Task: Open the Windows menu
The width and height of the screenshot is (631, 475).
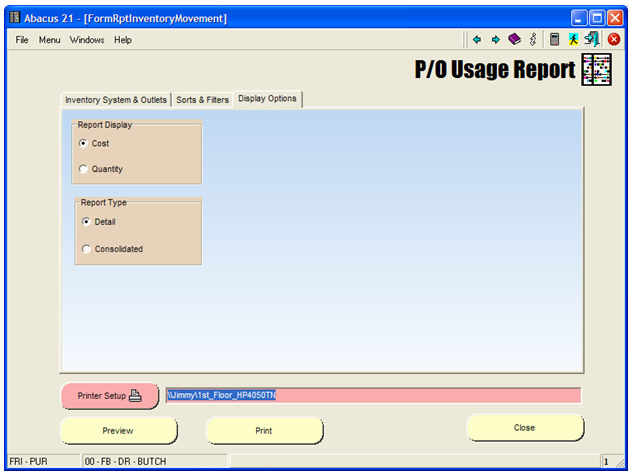Action: [x=87, y=40]
